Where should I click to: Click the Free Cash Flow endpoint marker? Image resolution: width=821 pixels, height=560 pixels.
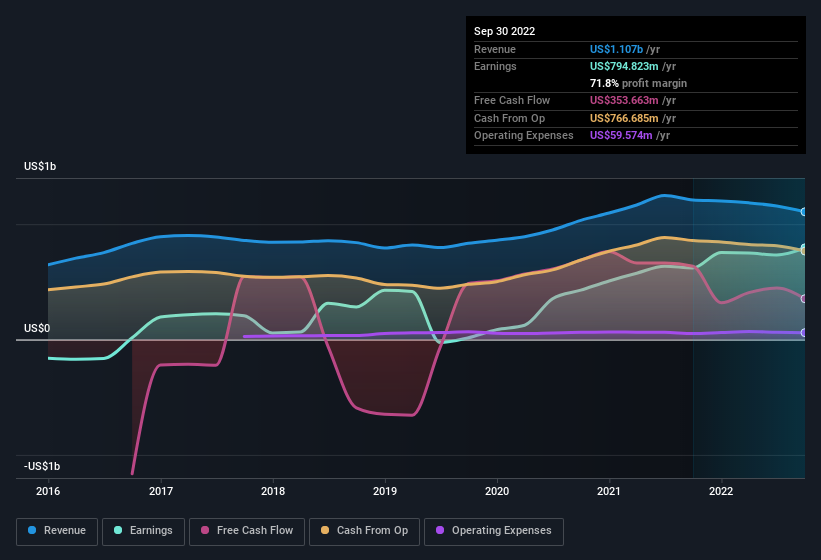(803, 299)
